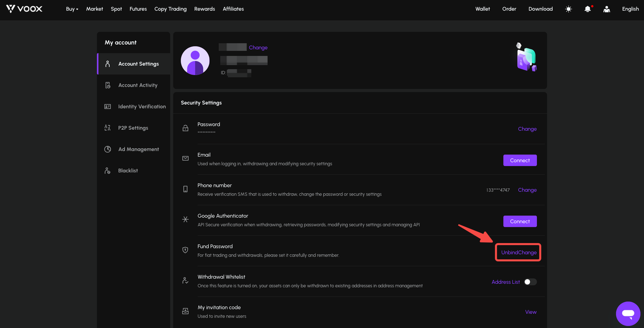The image size is (644, 328).
Task: Click the My account sidebar heading
Action: [121, 43]
